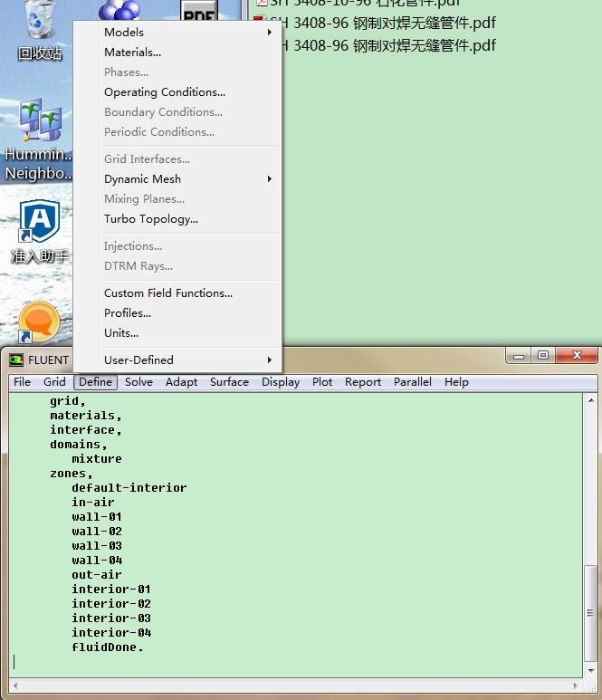602x700 pixels.
Task: Click console scrollbar down arrow
Action: 591,670
